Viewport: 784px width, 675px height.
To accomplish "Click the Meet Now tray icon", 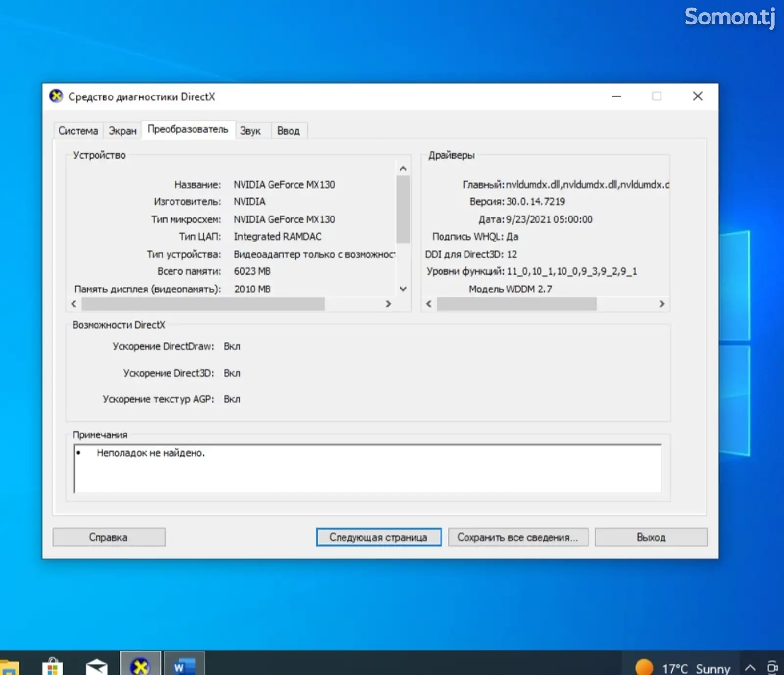I will pos(773,667).
